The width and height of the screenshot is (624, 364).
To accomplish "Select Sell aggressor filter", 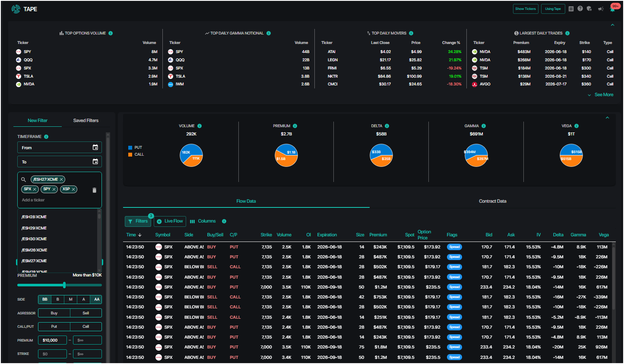I will pos(86,313).
